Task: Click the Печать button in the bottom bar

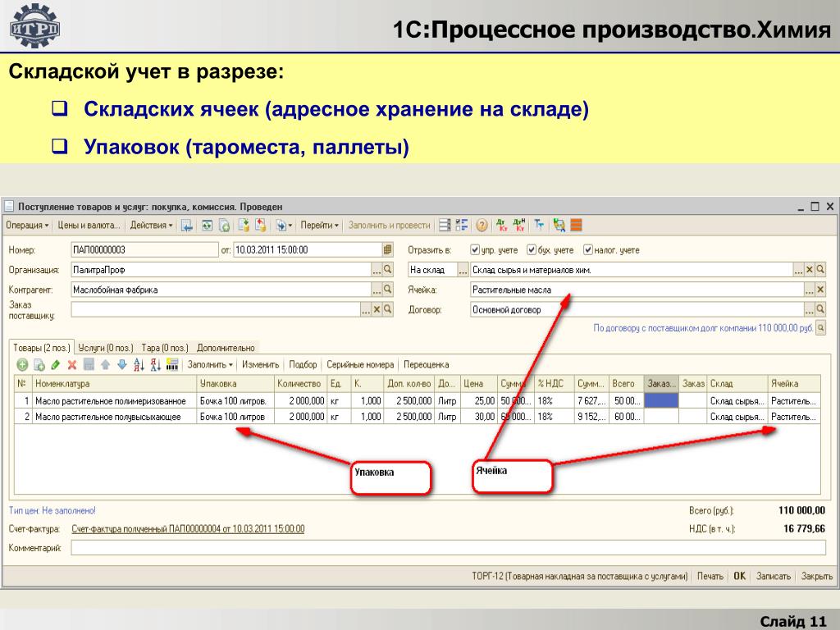Action: click(x=710, y=576)
